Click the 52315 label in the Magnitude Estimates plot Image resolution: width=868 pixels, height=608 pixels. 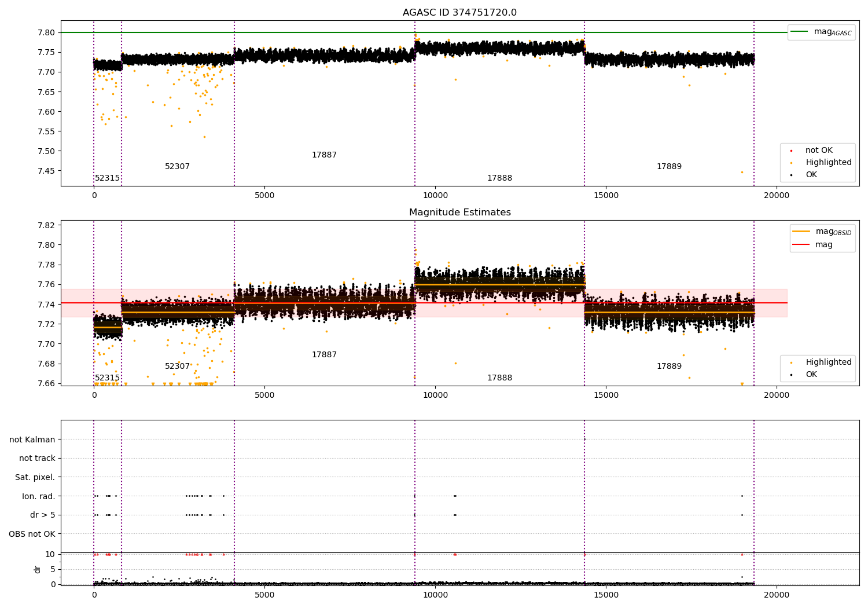tap(108, 378)
